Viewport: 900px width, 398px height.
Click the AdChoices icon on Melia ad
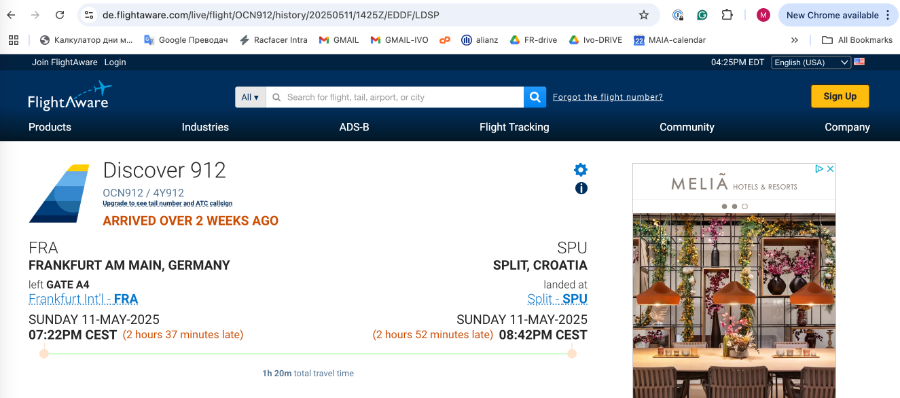click(820, 169)
